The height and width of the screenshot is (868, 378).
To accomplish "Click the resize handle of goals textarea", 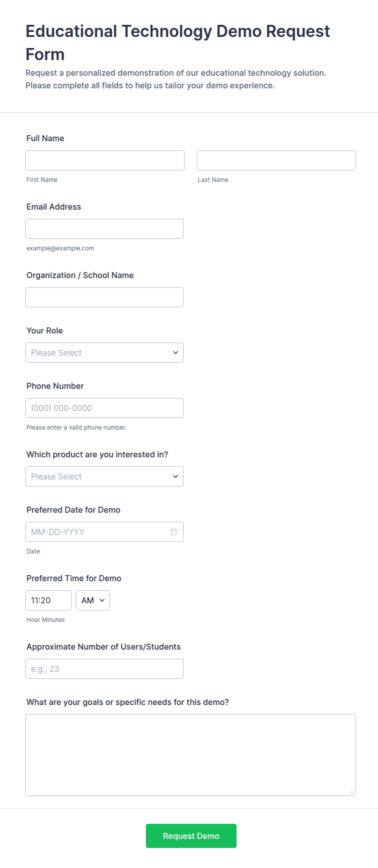I will point(352,792).
